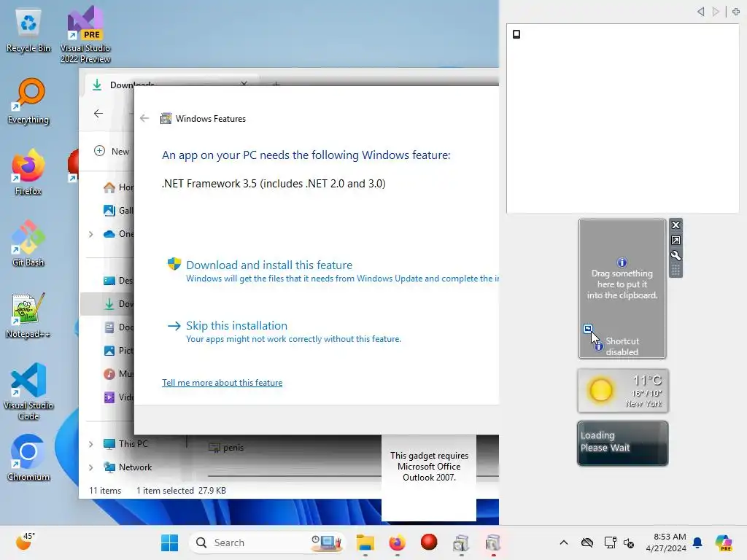
Task: Open the Desktop folder icon in Explorer sidebar
Action: pos(109,281)
